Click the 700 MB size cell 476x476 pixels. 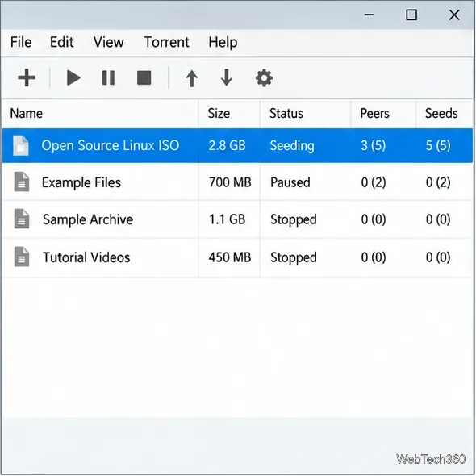point(230,182)
